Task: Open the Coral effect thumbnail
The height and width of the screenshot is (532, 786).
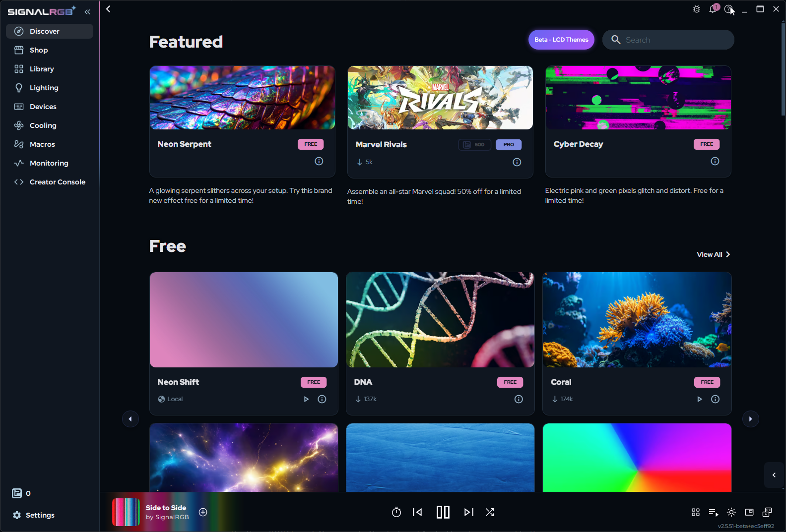Action: (637, 320)
